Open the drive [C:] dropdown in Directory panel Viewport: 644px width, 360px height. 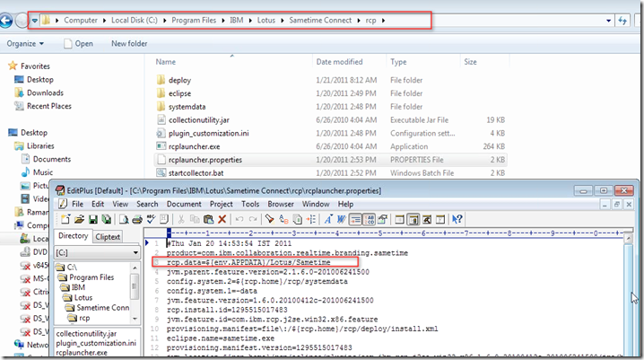134,254
